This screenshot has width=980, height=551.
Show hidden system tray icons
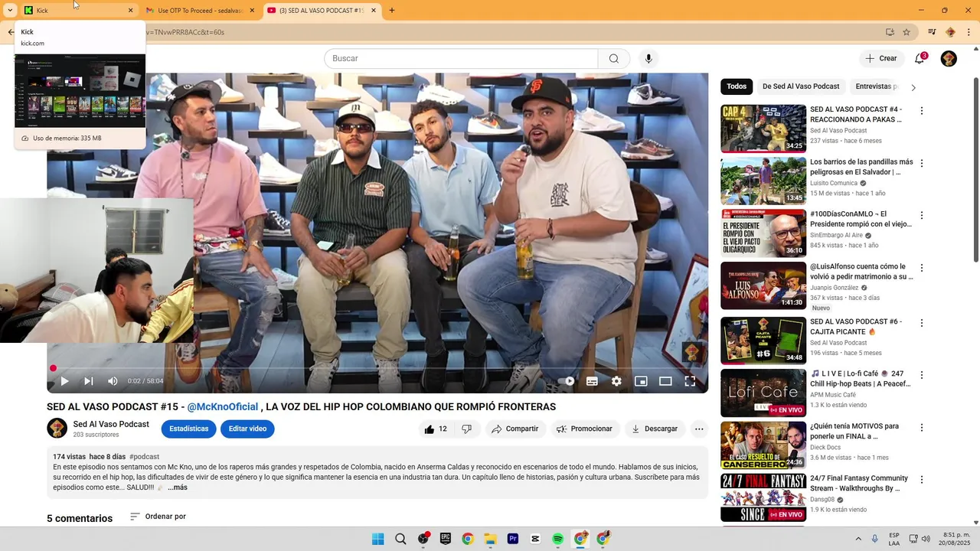(858, 539)
